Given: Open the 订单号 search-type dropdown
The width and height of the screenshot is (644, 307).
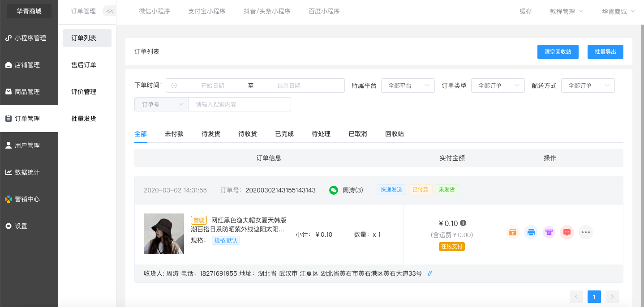Looking at the screenshot, I should tap(162, 104).
